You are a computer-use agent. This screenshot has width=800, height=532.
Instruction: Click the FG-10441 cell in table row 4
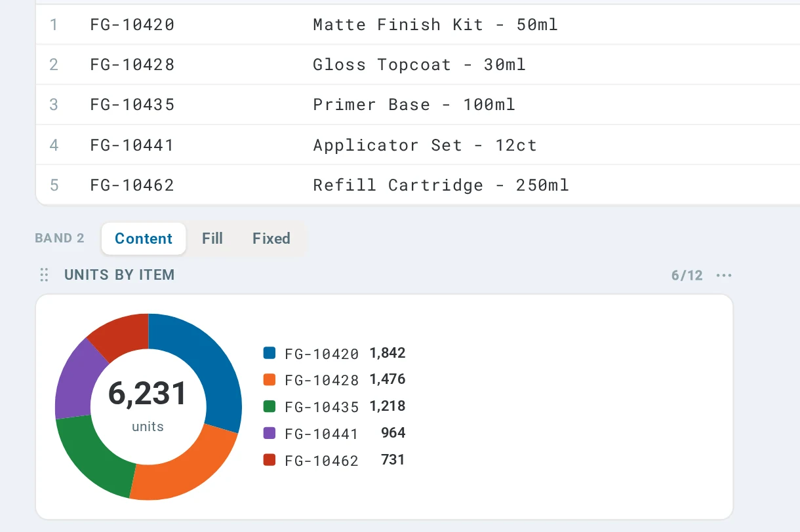point(132,145)
